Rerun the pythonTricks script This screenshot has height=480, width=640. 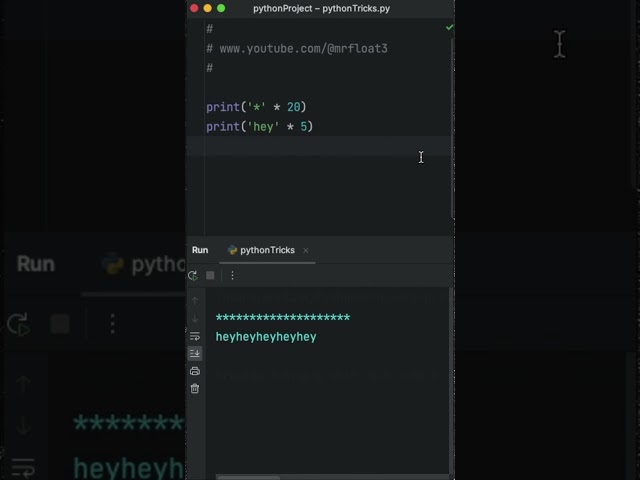pyautogui.click(x=193, y=276)
